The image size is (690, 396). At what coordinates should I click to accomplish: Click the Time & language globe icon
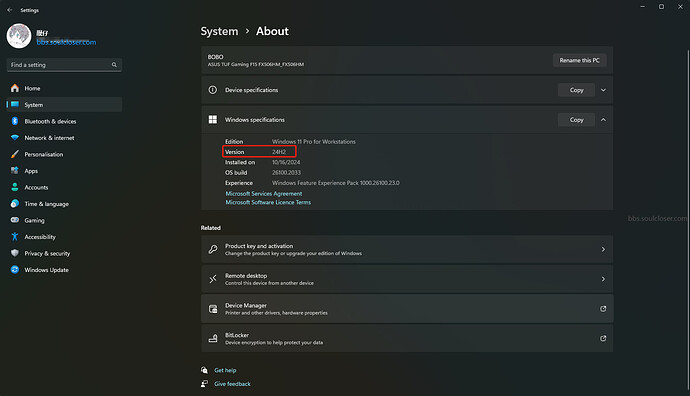[15, 204]
